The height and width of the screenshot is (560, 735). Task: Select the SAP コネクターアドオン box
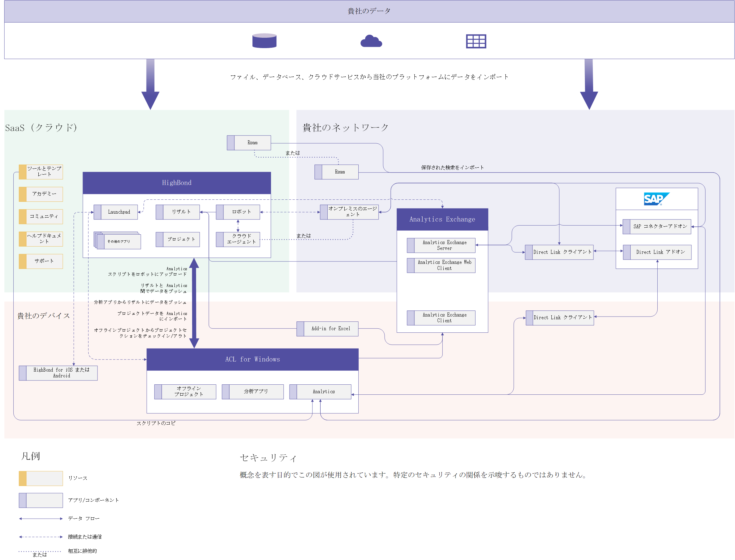[656, 226]
